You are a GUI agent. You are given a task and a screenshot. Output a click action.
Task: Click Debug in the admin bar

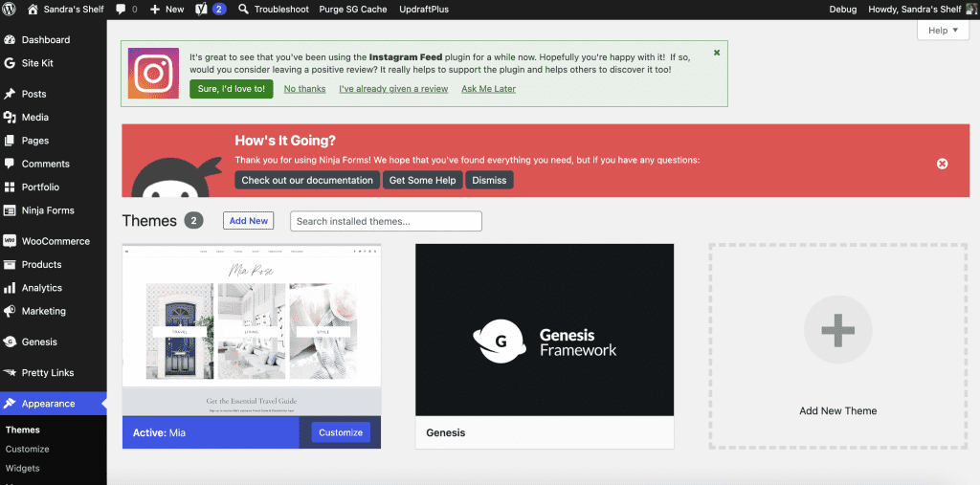pos(843,10)
